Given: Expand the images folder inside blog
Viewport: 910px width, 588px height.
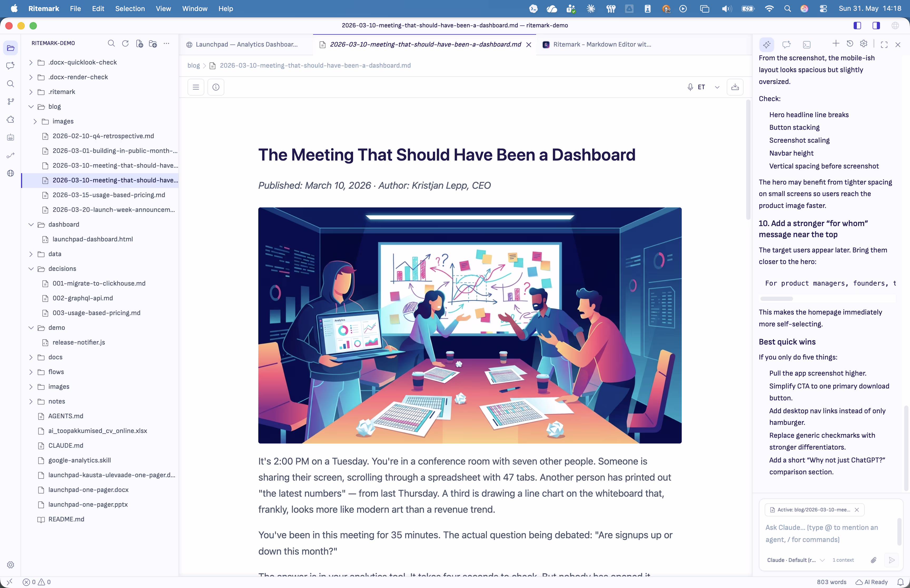Looking at the screenshot, I should [100, 121].
